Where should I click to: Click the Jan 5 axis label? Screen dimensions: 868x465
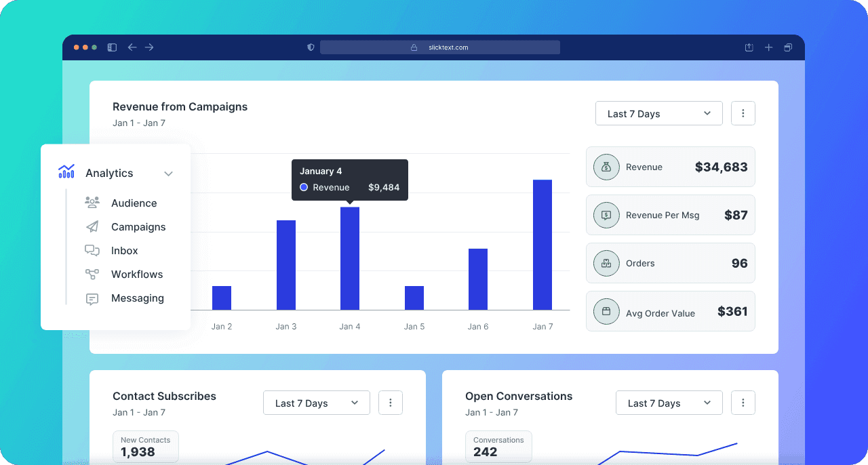pyautogui.click(x=414, y=326)
